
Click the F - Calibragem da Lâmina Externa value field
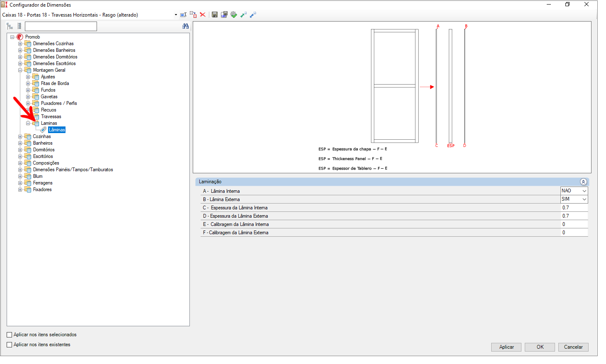tap(574, 233)
